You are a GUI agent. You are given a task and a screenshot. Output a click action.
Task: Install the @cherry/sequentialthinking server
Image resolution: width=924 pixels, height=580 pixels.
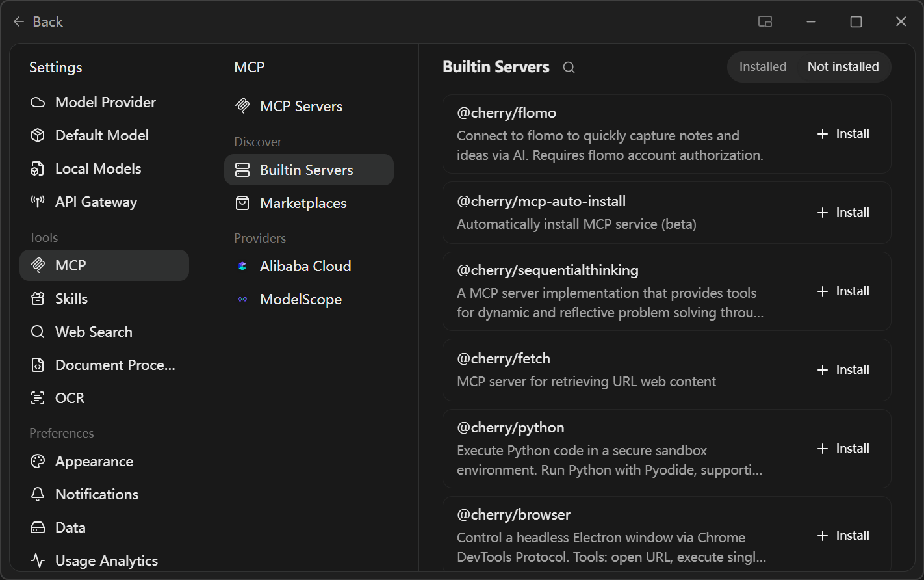coord(843,291)
